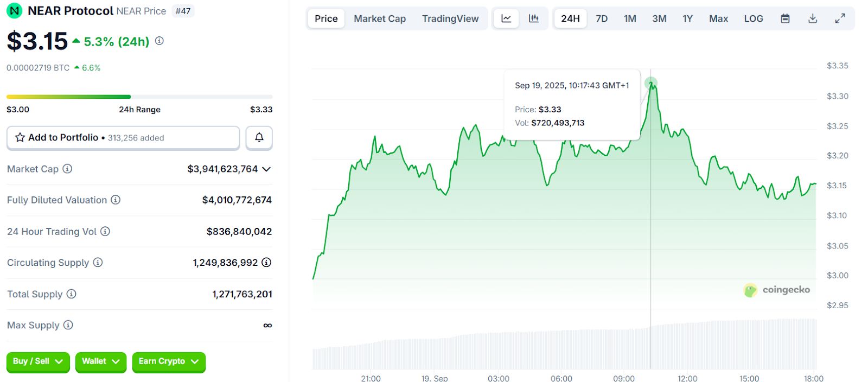This screenshot has width=868, height=382.
Task: Toggle the LOG scale option
Action: tap(754, 18)
